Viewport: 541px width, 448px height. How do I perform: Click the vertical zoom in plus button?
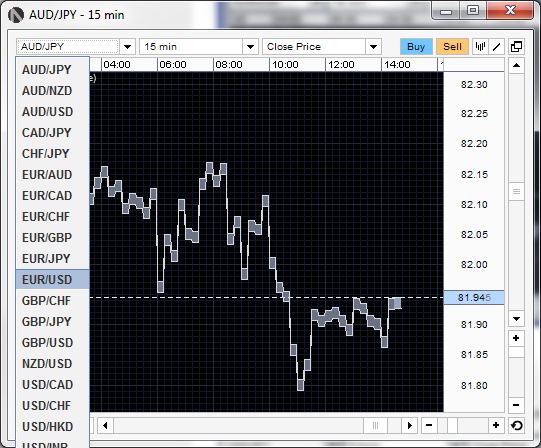(x=516, y=338)
